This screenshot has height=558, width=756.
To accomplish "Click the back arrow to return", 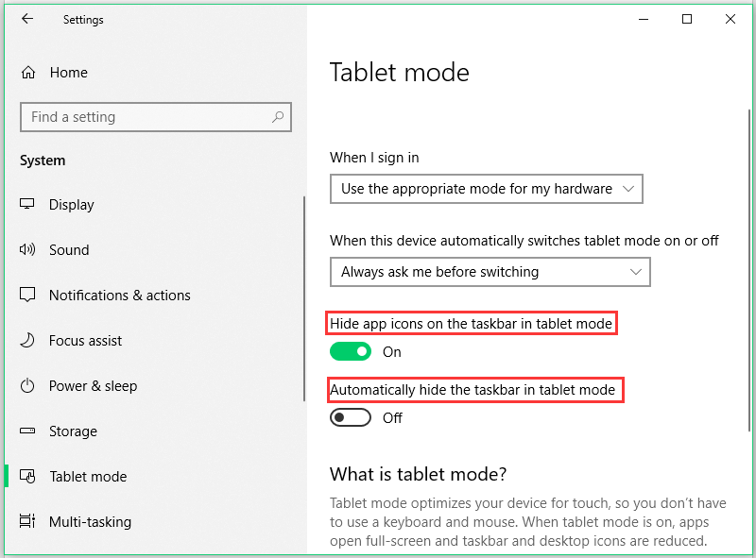I will 27,19.
